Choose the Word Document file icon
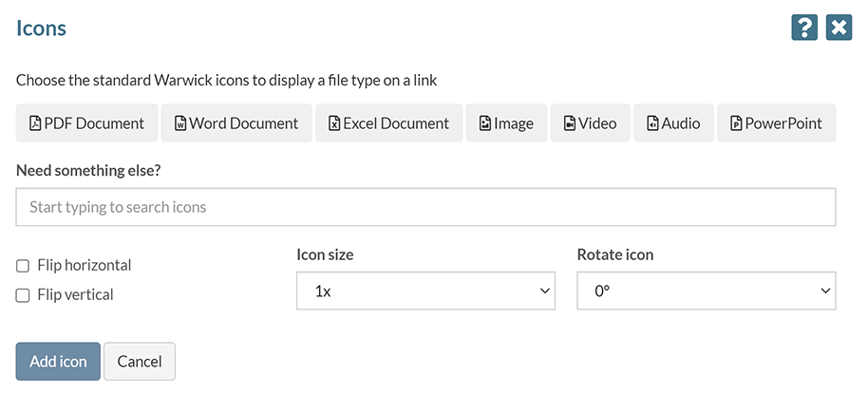This screenshot has height=413, width=868. 236,123
